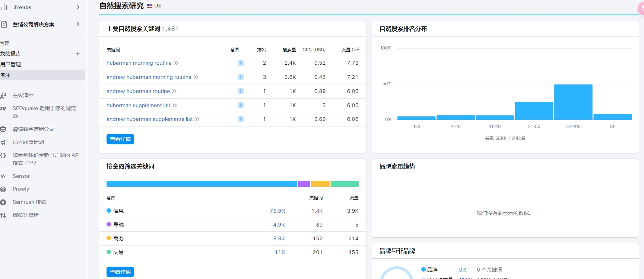Click the US flag icon
644x279 pixels.
tap(150, 6)
